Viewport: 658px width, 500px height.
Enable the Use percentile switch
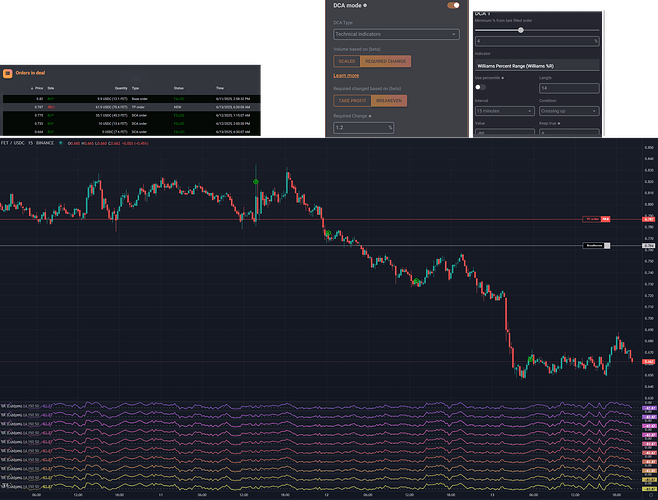pos(480,87)
